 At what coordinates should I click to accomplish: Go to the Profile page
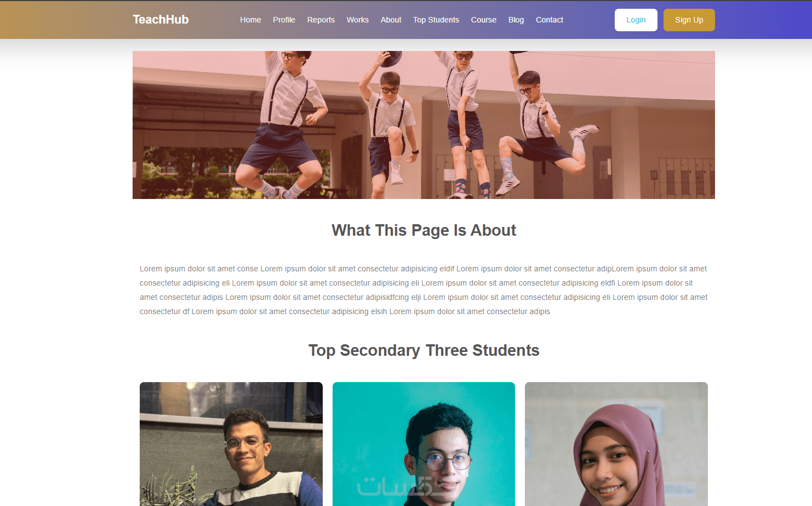[284, 20]
